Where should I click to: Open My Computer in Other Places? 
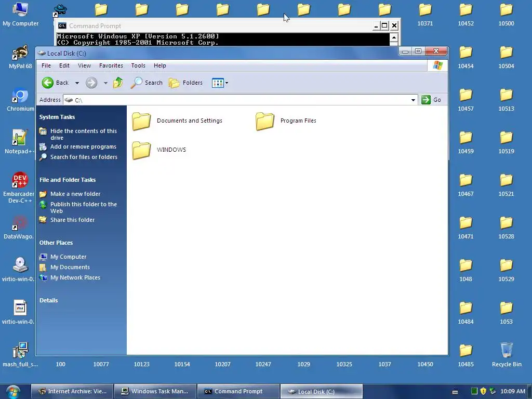(68, 257)
